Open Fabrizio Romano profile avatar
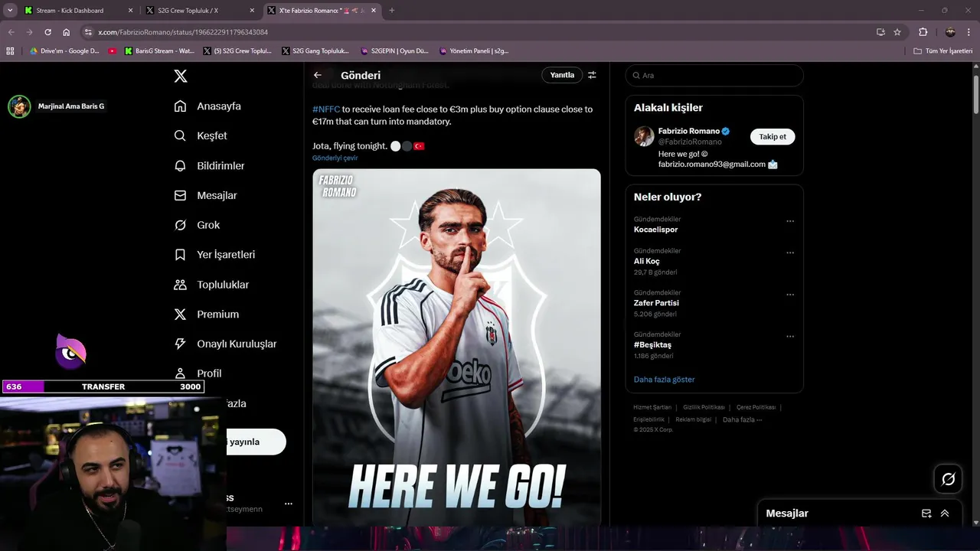The height and width of the screenshot is (551, 980). pyautogui.click(x=644, y=136)
